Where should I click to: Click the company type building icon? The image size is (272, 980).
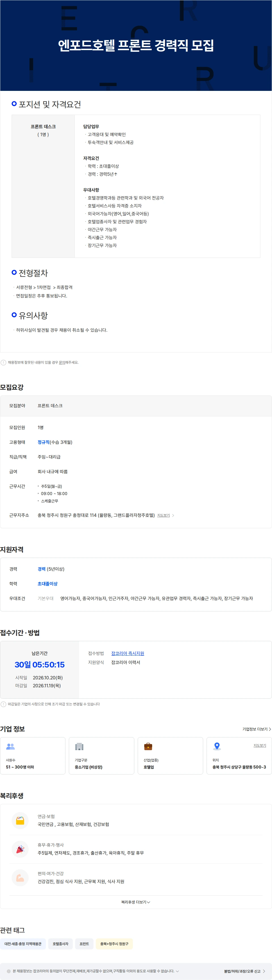(x=79, y=746)
